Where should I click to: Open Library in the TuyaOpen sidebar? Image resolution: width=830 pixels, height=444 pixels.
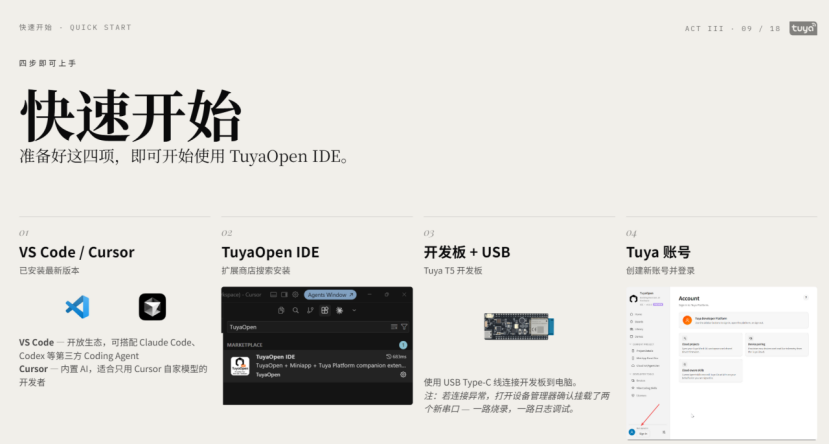(x=636, y=329)
